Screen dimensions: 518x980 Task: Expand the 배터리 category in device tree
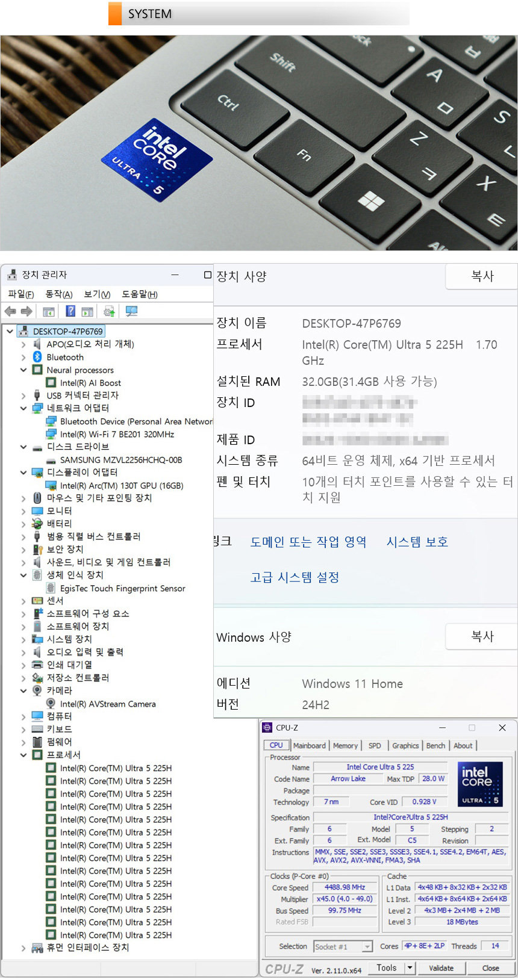(23, 524)
